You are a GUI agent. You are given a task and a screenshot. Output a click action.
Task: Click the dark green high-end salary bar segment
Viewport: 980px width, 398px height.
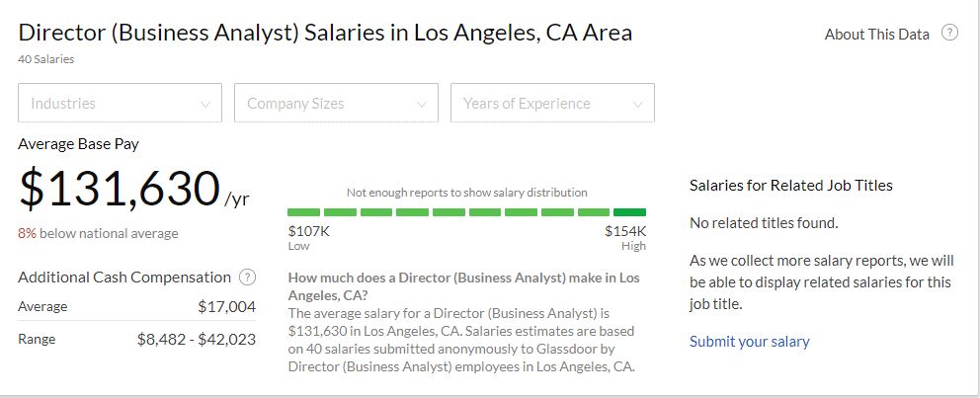coord(629,212)
